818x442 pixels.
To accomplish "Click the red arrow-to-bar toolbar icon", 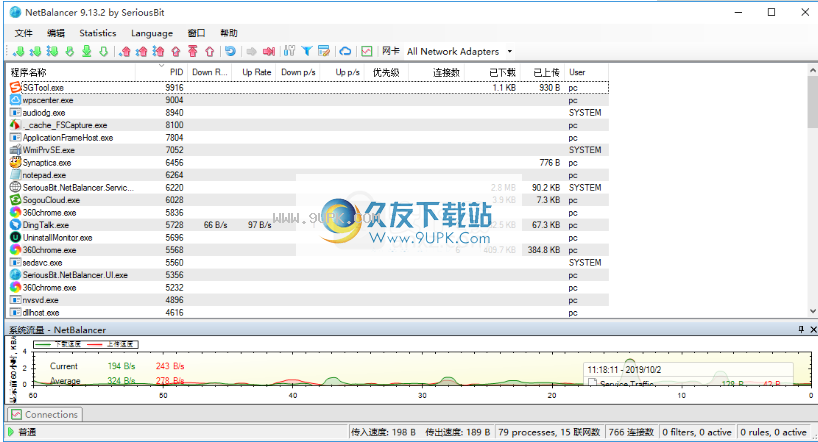I will pos(269,51).
